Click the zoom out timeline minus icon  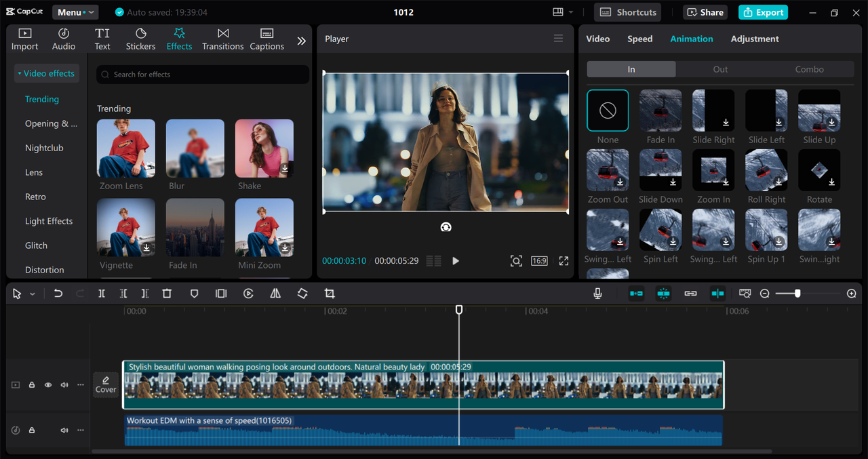(x=765, y=294)
